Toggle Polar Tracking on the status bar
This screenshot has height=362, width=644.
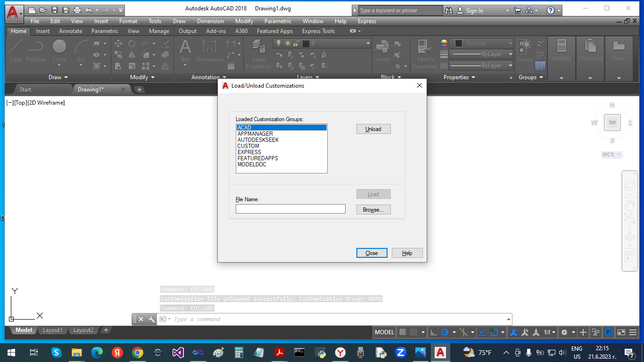(445, 332)
